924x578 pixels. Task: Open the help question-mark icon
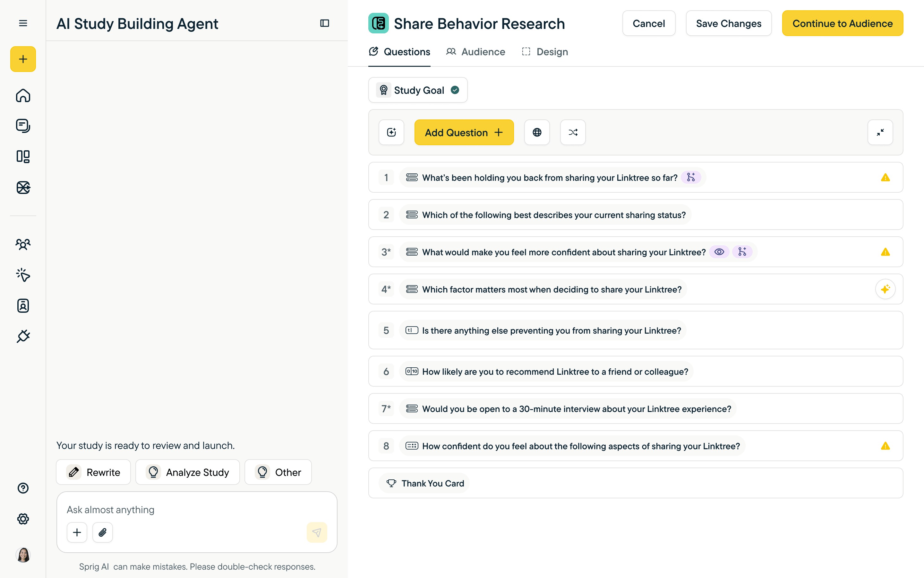[x=23, y=488]
